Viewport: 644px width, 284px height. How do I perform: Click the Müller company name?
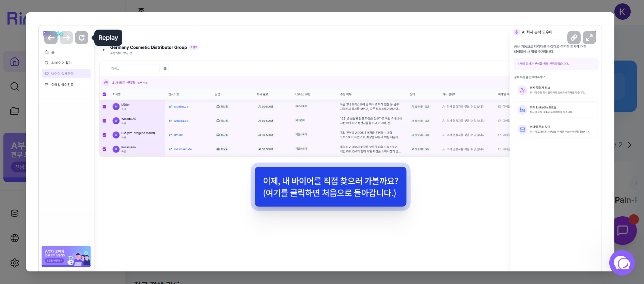pos(125,105)
